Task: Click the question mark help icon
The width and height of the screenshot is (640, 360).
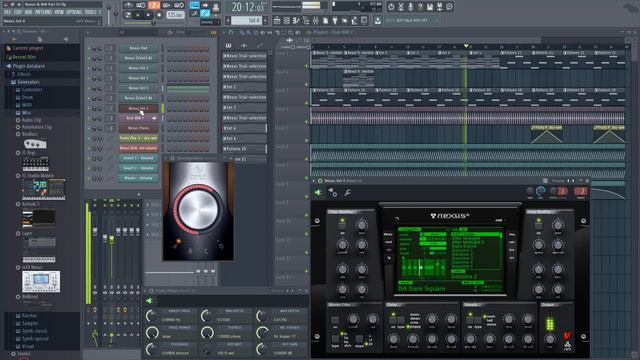Action: (420, 7)
